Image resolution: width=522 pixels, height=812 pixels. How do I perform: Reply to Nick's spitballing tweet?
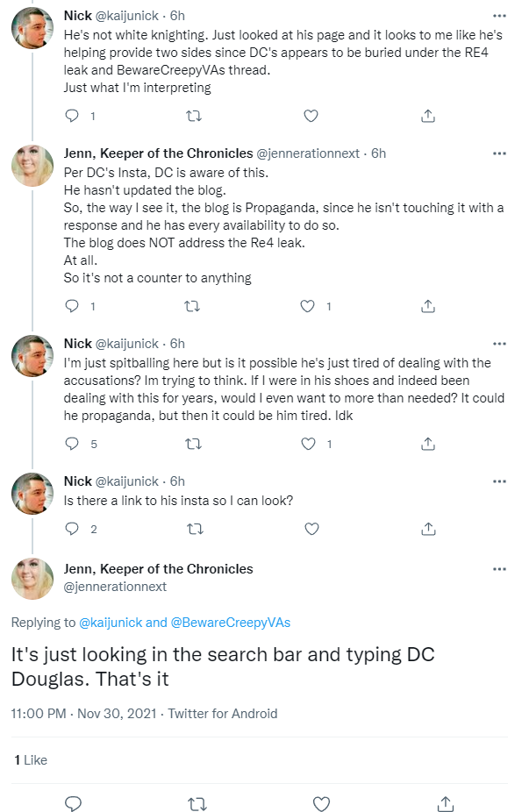72,444
